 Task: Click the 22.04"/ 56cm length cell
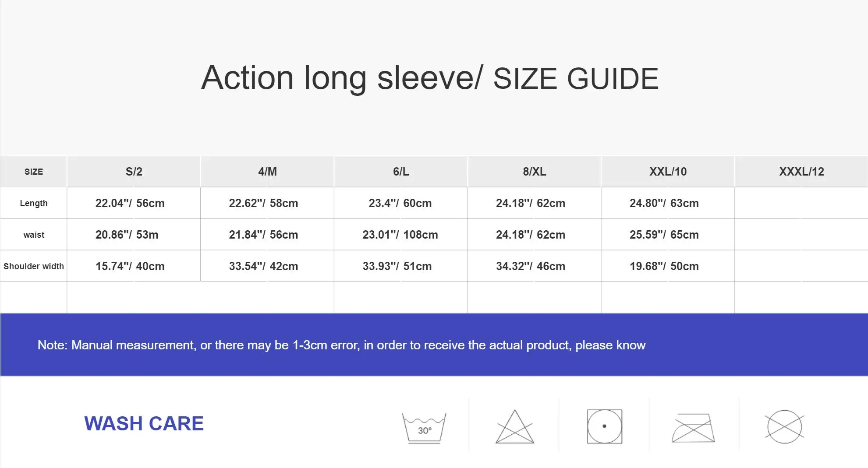pyautogui.click(x=130, y=203)
